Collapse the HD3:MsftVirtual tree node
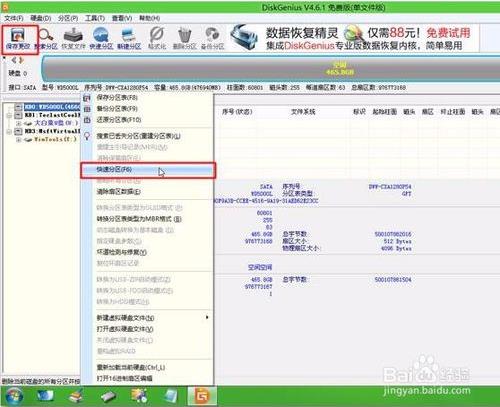500x407 pixels. pyautogui.click(x=10, y=132)
